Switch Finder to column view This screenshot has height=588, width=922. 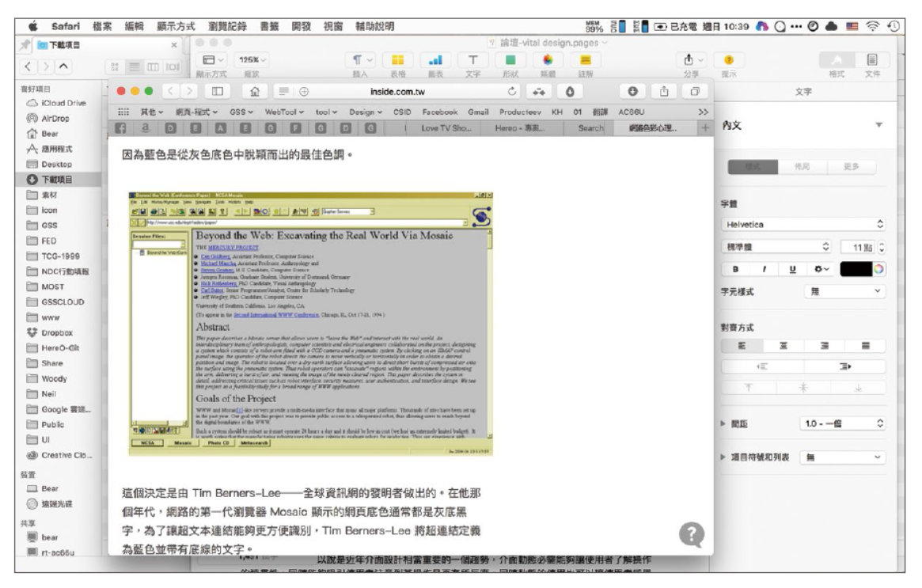click(x=153, y=66)
